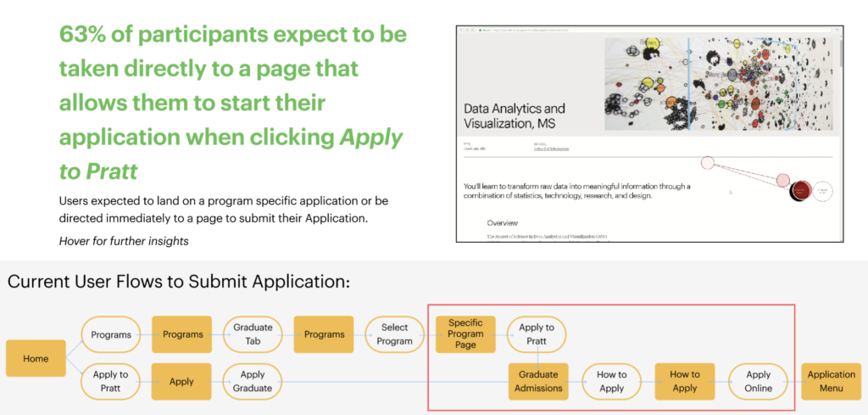Click the Apply Online oval node

pyautogui.click(x=759, y=382)
